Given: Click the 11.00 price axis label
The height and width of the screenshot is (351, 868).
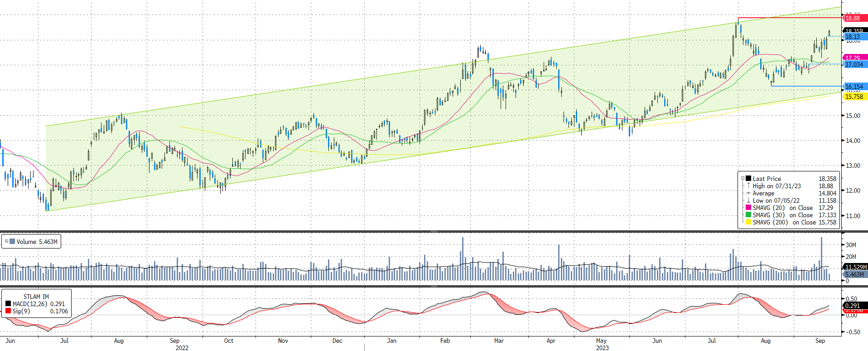Looking at the screenshot, I should [853, 216].
